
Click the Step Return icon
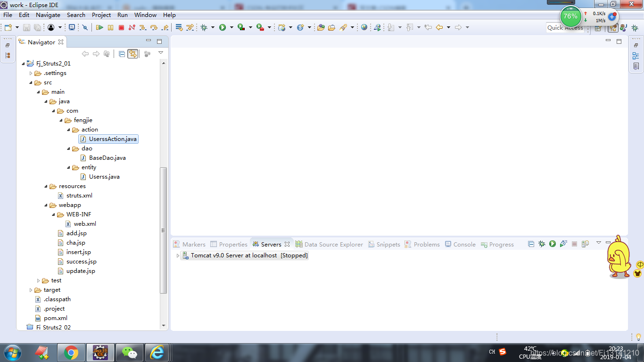pos(165,28)
